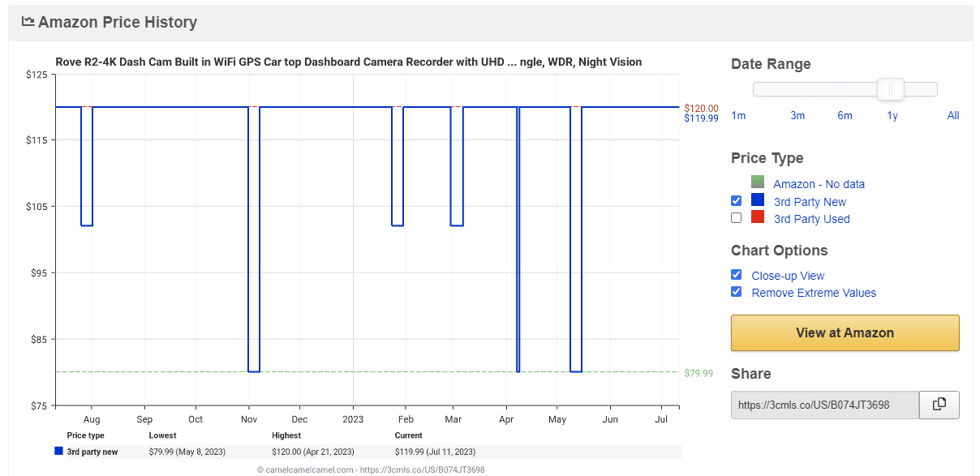Click the Date Range slider handle

coord(891,89)
